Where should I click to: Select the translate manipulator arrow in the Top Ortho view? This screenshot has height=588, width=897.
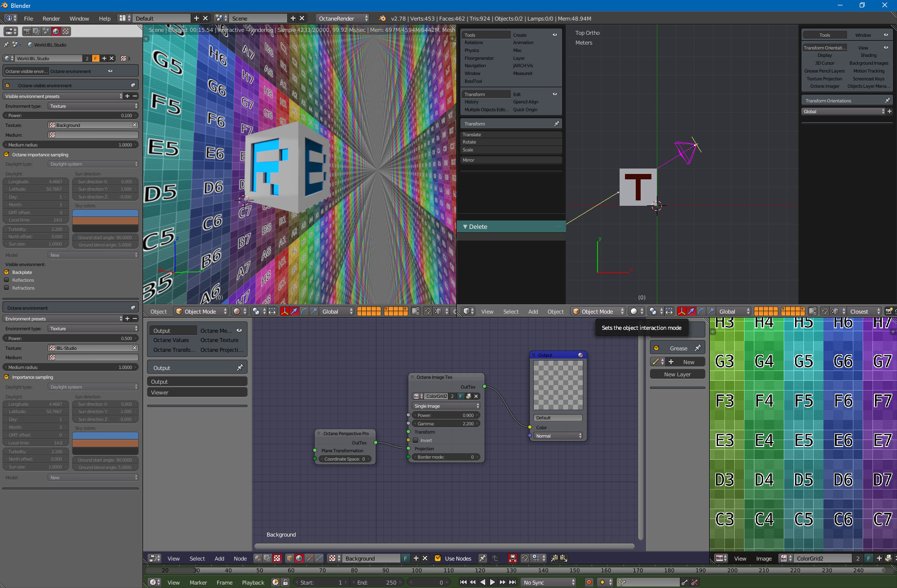point(691,312)
